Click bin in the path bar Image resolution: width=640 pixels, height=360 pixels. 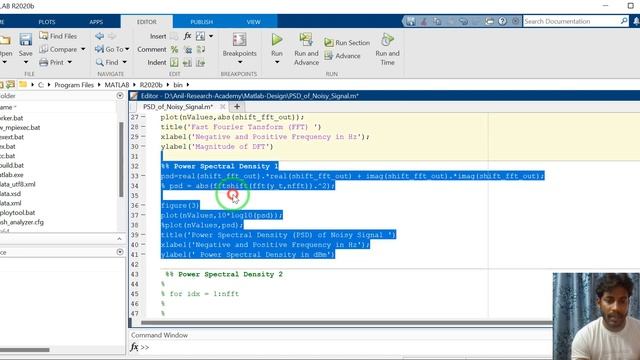(178, 85)
